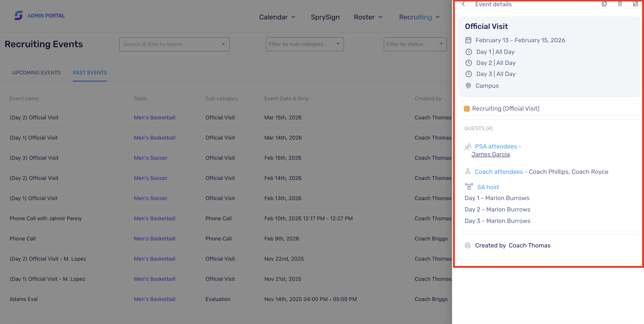Click the clock icon for Day 1
The width and height of the screenshot is (644, 324).
(x=469, y=52)
